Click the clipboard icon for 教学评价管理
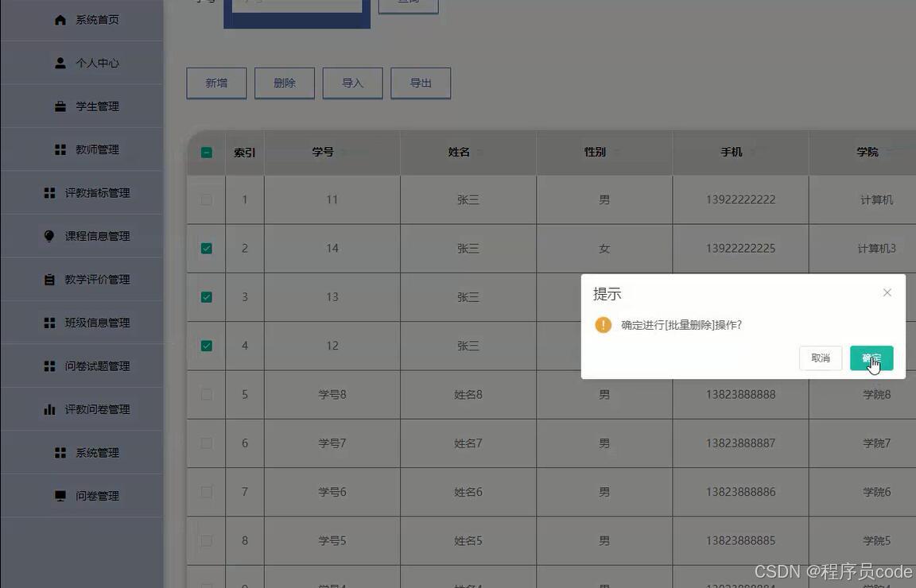 pyautogui.click(x=49, y=280)
